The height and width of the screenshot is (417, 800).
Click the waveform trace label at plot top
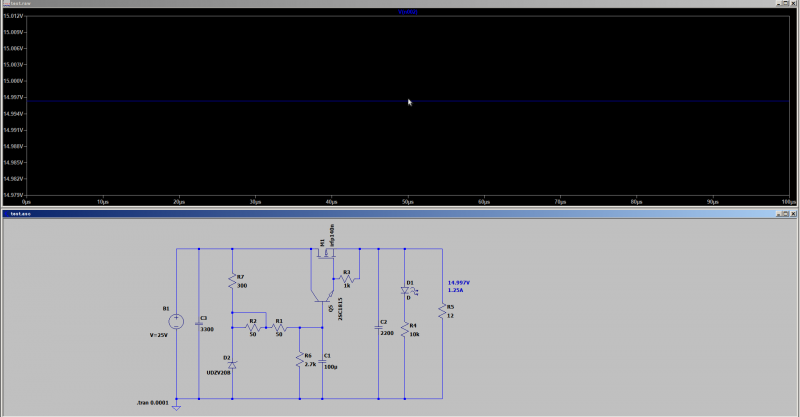pyautogui.click(x=408, y=13)
